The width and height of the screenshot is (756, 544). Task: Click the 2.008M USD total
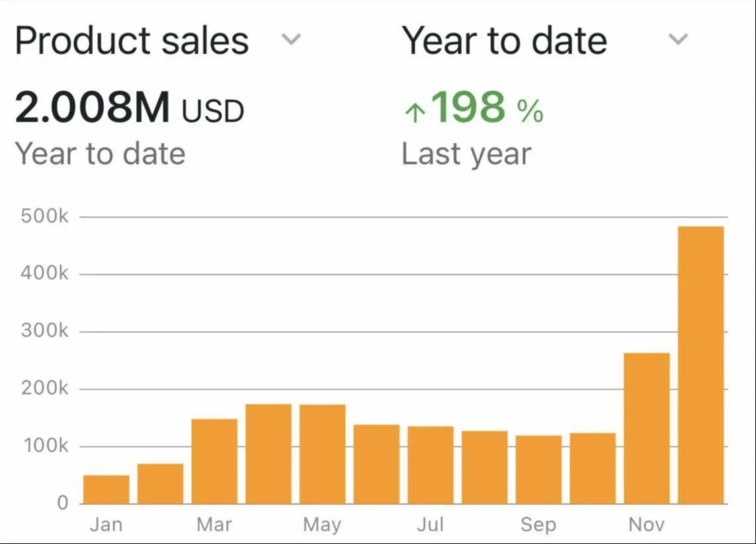(x=130, y=108)
